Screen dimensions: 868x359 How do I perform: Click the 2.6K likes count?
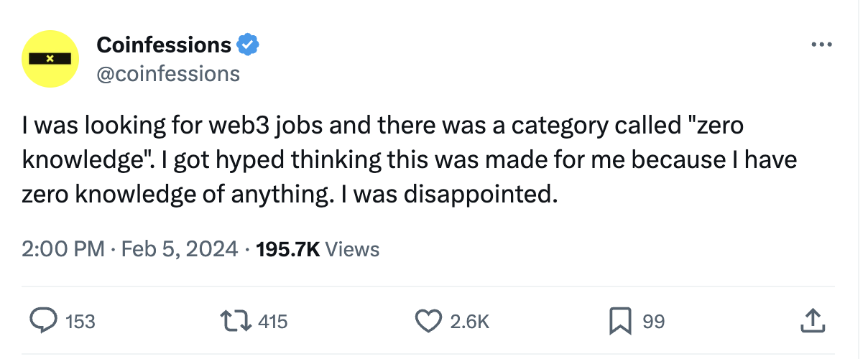point(469,322)
